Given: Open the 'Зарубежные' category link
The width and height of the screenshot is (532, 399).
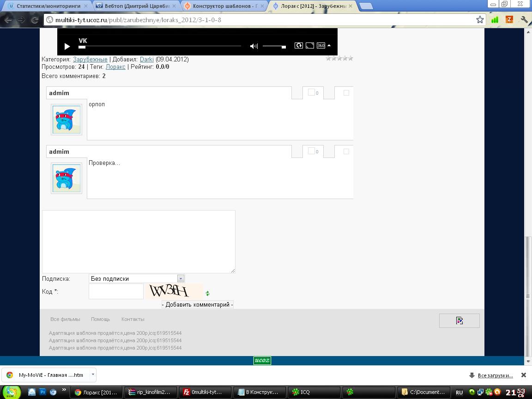Looking at the screenshot, I should pos(90,59).
